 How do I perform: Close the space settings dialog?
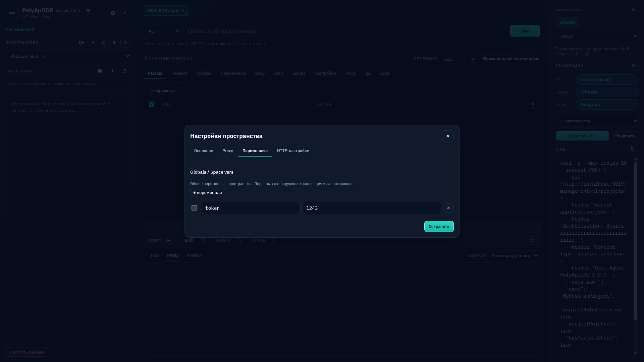(447, 136)
